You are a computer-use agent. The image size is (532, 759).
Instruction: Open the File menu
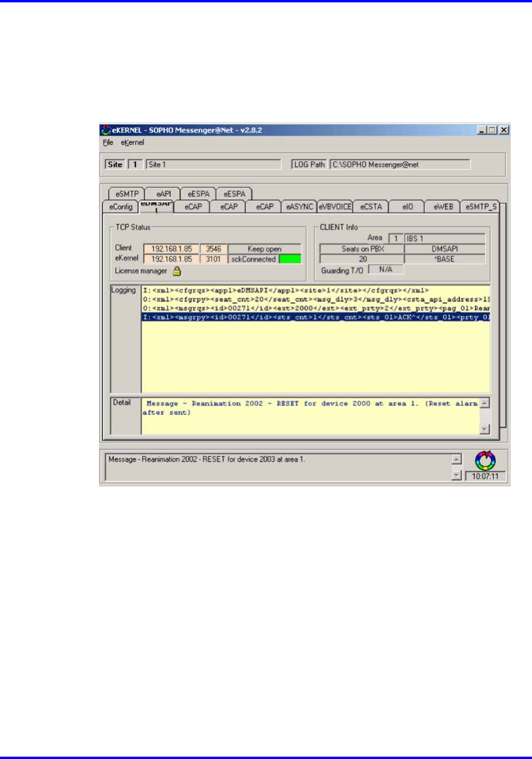click(108, 143)
